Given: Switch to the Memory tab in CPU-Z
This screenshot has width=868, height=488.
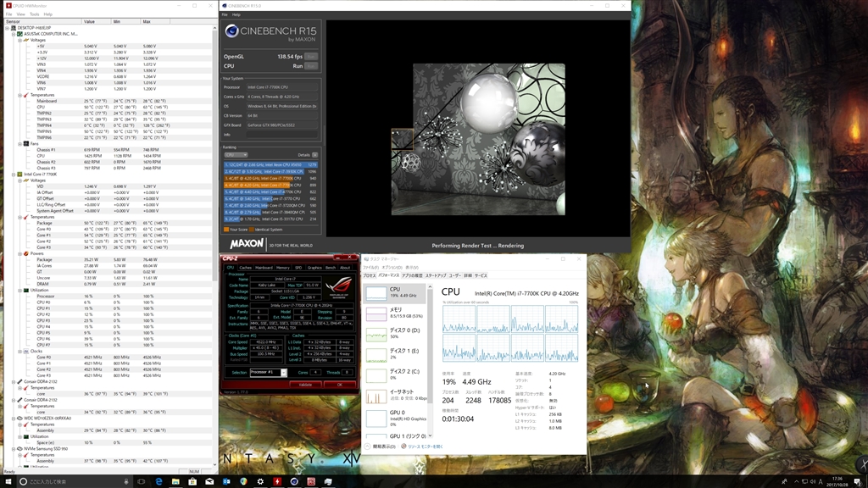Looking at the screenshot, I should click(281, 268).
